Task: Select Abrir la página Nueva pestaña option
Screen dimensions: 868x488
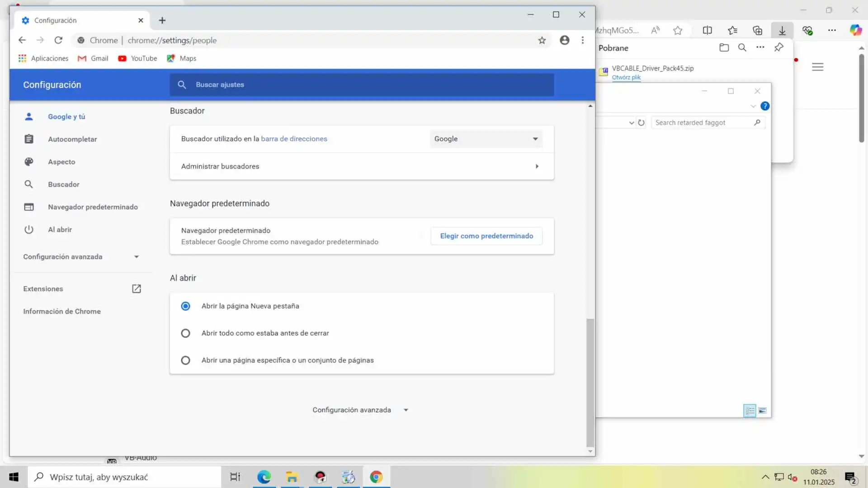Action: [185, 306]
